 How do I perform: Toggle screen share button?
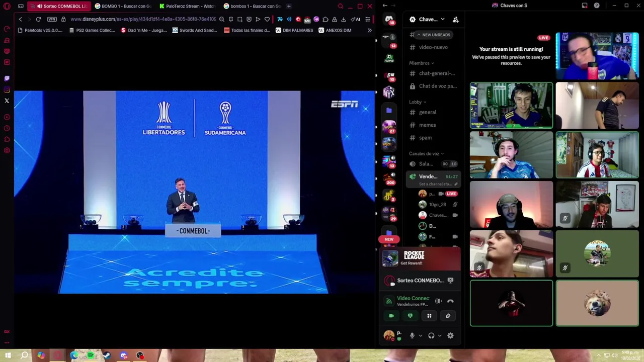tap(410, 316)
